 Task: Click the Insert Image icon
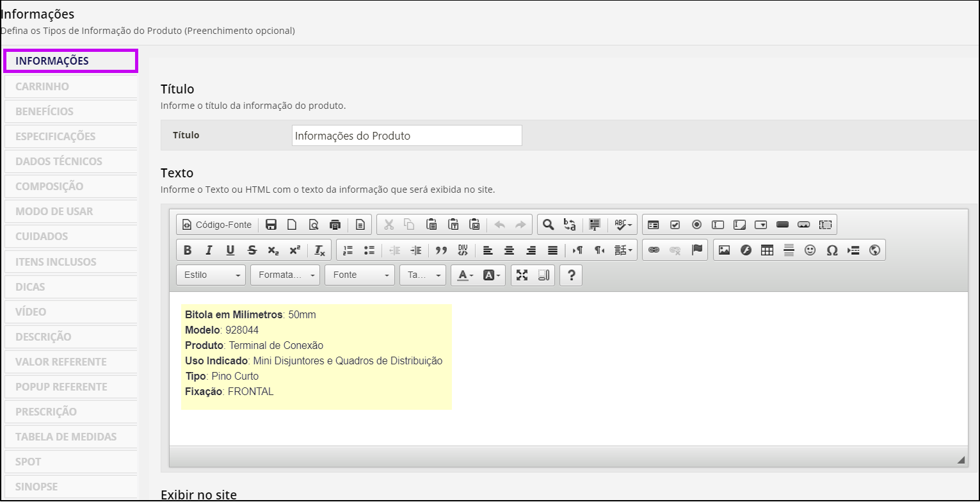pos(724,250)
